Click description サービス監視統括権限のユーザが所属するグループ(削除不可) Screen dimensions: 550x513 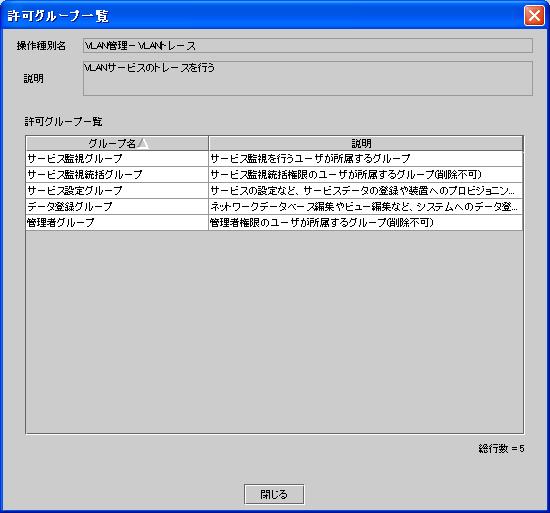pyautogui.click(x=346, y=174)
